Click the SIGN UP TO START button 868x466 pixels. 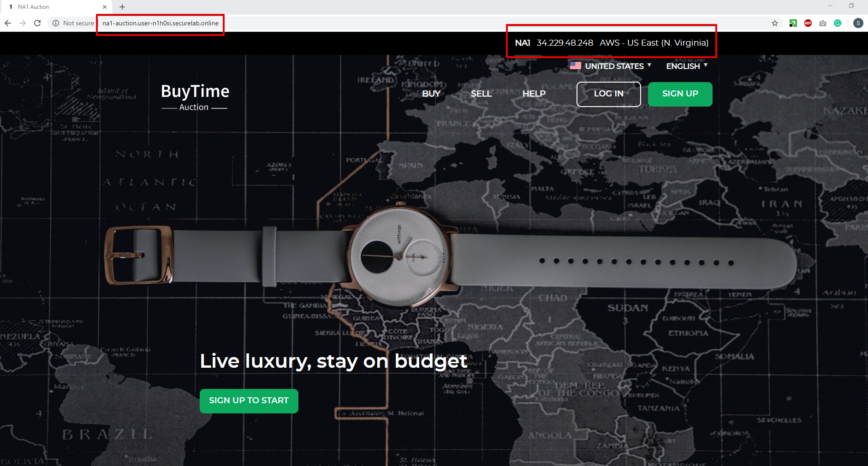249,401
